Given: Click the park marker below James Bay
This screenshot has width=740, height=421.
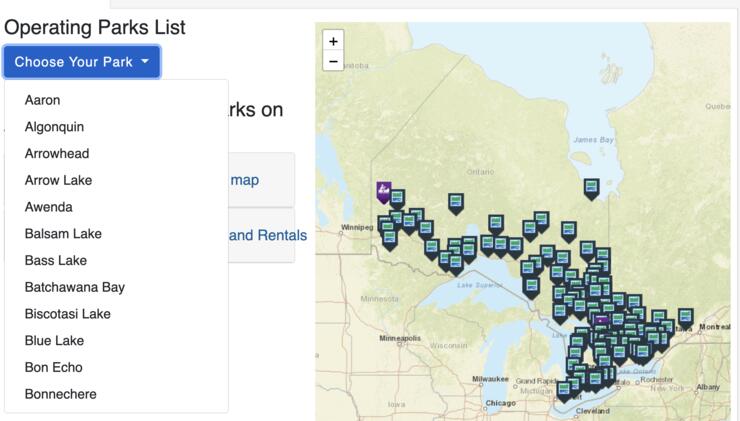Looking at the screenshot, I should 592,187.
